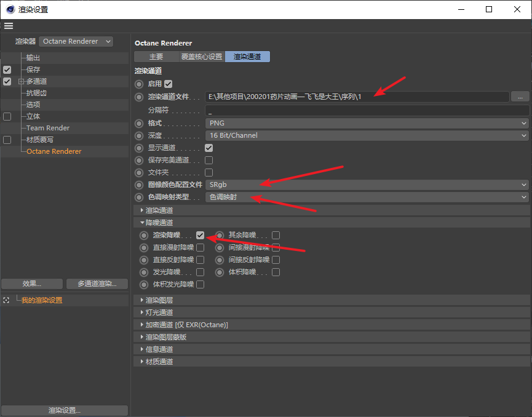Open the 色调映射类型 dropdown

[x=367, y=197]
